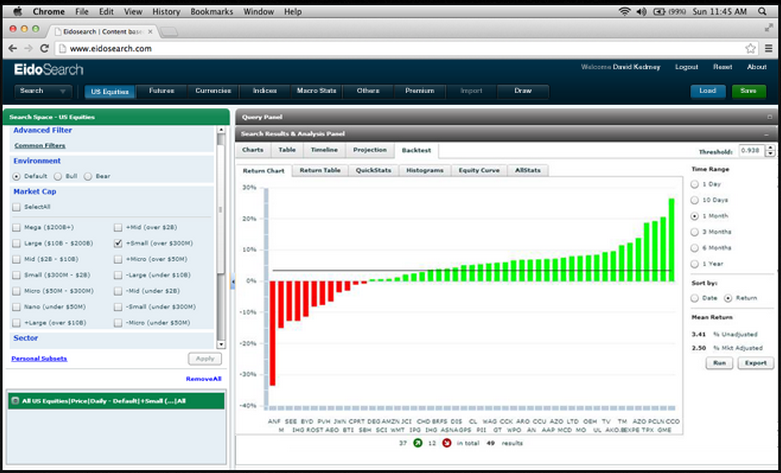Open the Search dropdown menu

[42, 91]
